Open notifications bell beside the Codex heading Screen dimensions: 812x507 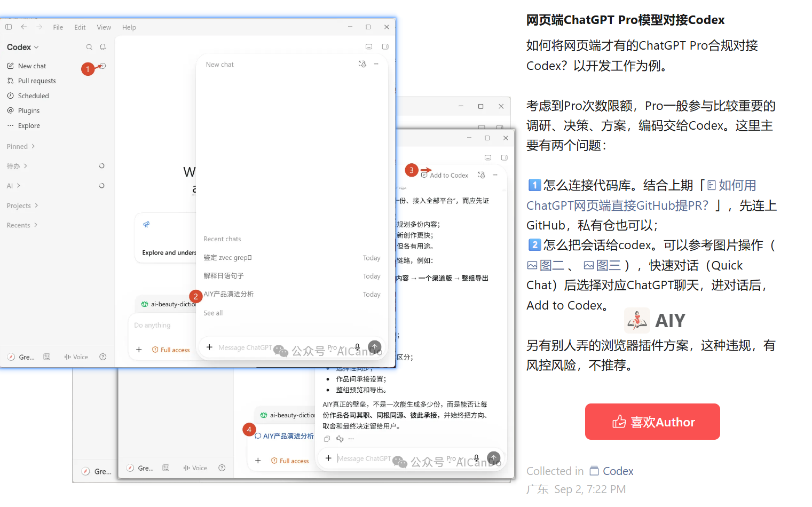(103, 47)
